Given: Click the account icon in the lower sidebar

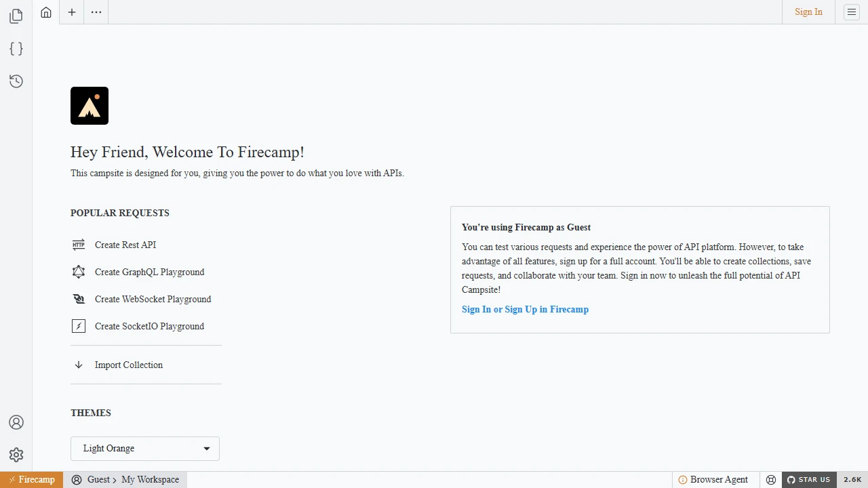Looking at the screenshot, I should (16, 422).
